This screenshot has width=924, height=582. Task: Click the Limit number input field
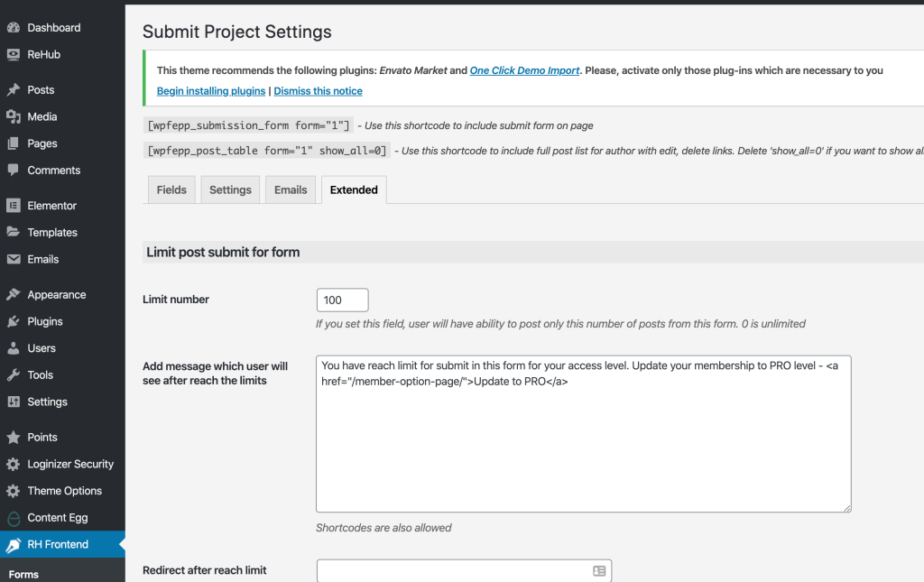pyautogui.click(x=343, y=300)
